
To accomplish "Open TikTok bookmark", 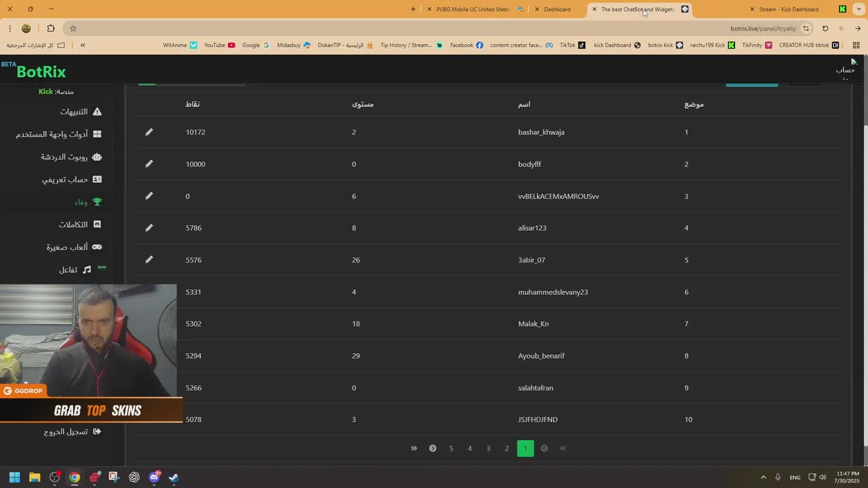I will [x=572, y=45].
